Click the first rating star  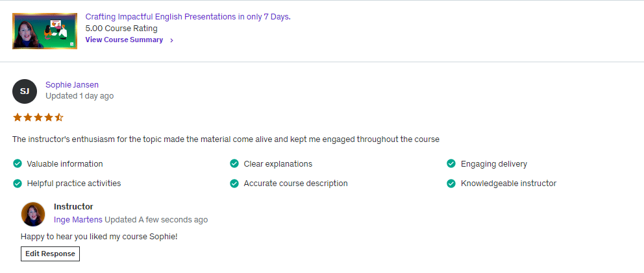(18, 117)
